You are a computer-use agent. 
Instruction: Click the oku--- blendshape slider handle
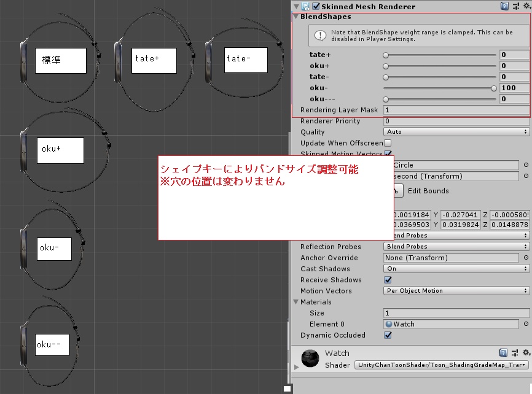386,99
